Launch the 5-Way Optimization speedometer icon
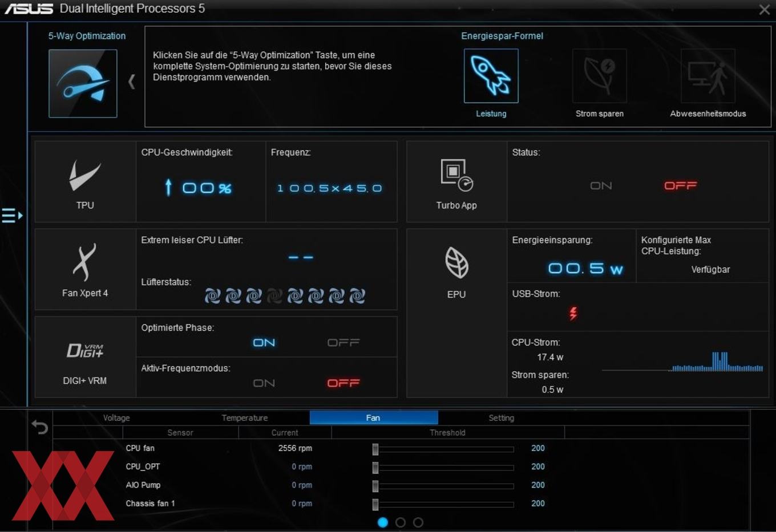776x532 pixels. point(83,83)
